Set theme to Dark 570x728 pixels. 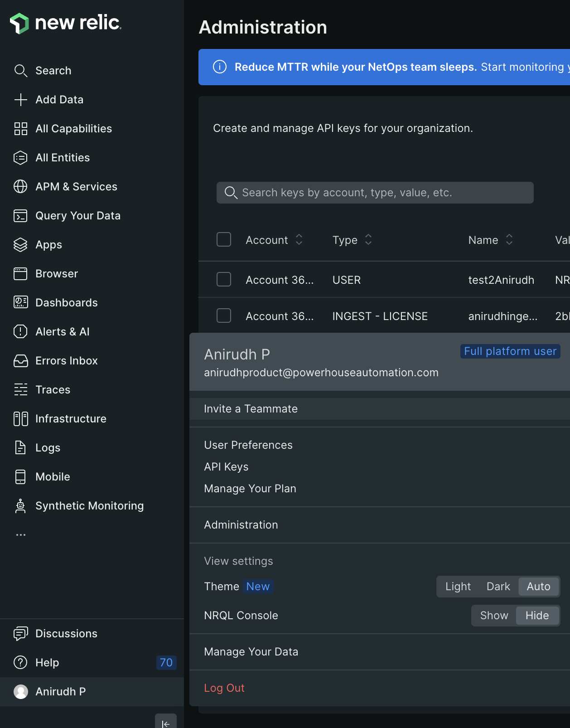point(498,587)
